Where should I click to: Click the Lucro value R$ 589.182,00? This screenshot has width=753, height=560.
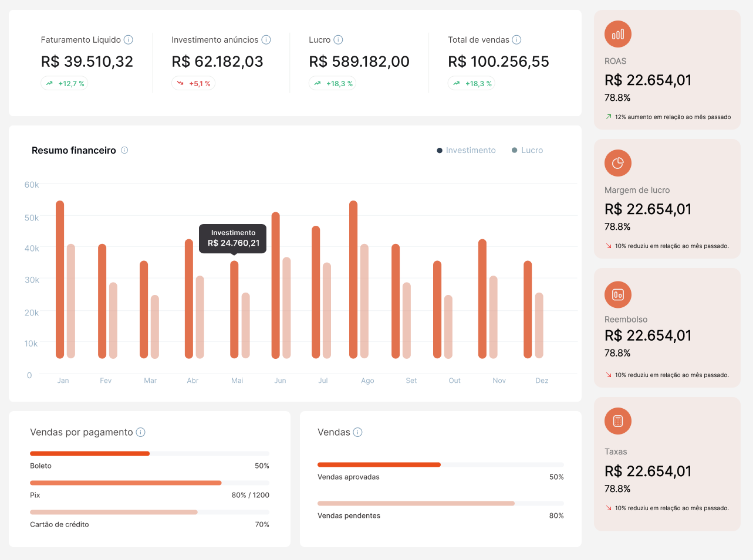359,62
